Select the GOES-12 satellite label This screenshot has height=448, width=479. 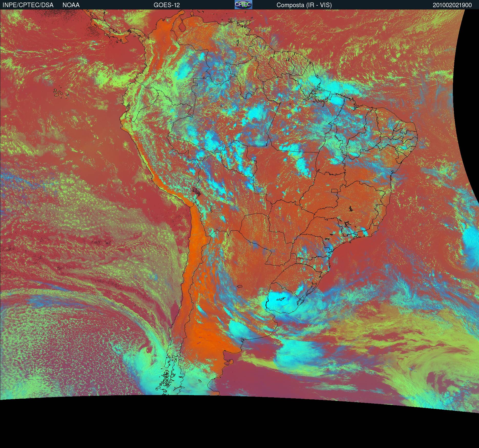tap(167, 5)
